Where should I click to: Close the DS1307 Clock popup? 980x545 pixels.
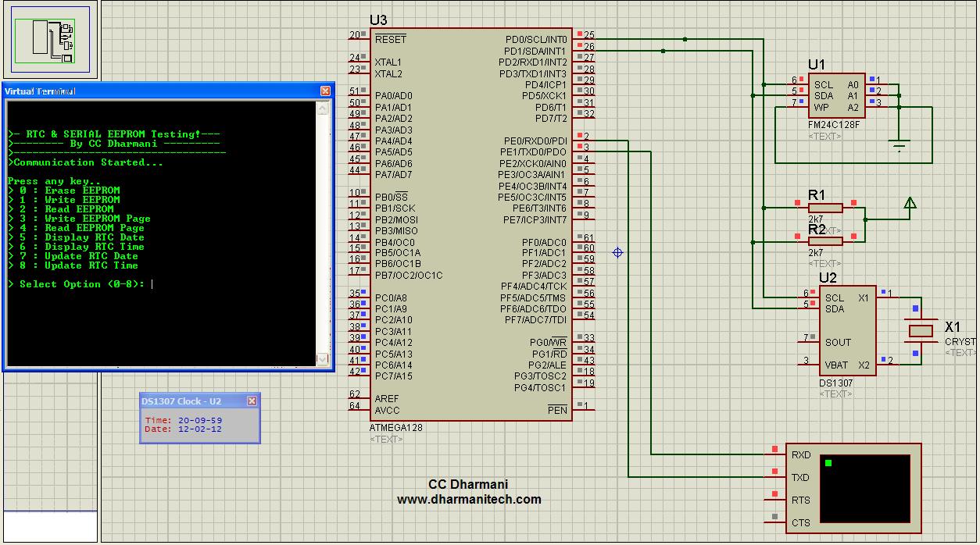(x=252, y=401)
